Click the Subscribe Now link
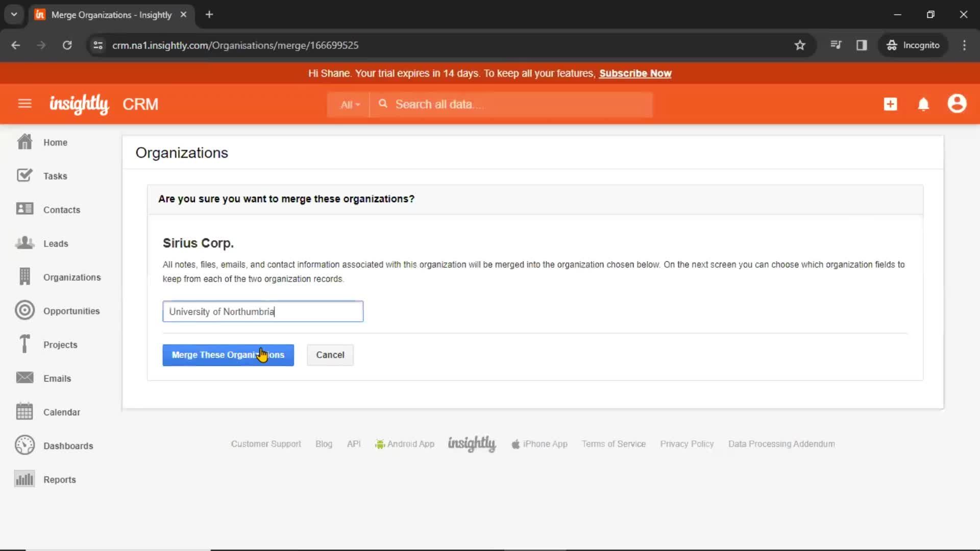This screenshot has width=980, height=551. click(x=635, y=73)
